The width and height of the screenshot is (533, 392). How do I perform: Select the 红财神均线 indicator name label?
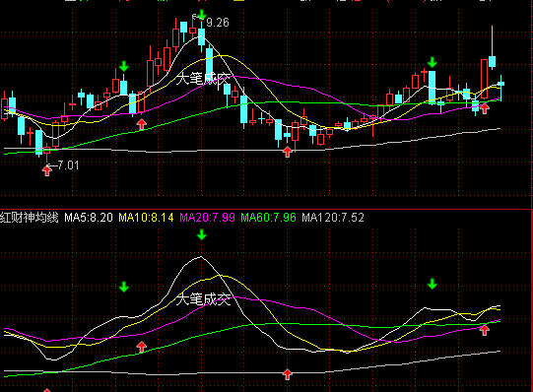(30, 218)
